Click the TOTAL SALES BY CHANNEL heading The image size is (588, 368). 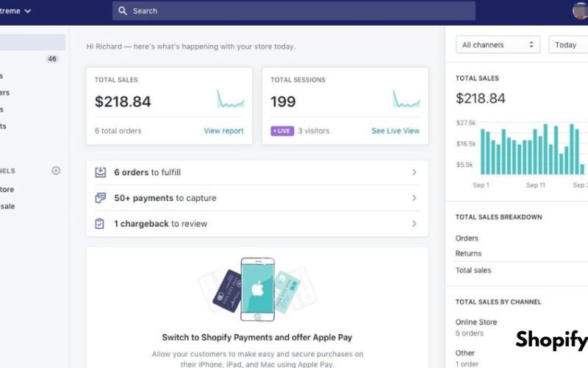[498, 302]
